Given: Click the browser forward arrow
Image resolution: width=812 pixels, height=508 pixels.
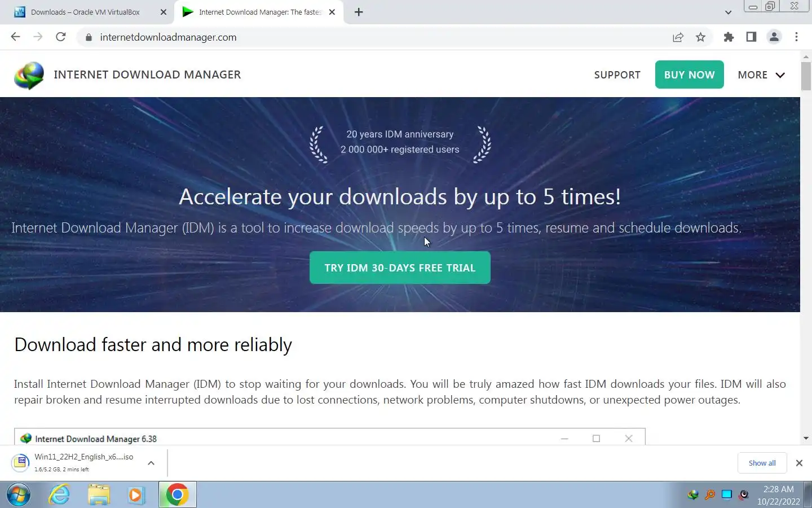Looking at the screenshot, I should 38,37.
